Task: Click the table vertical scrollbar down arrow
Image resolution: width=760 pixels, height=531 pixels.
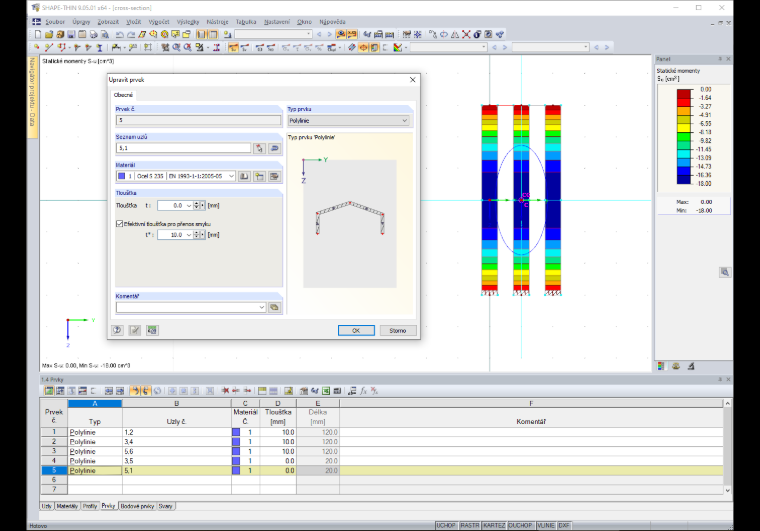Action: [728, 490]
